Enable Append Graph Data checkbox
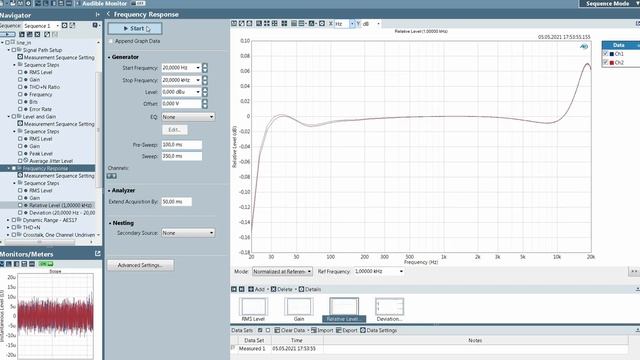The height and width of the screenshot is (360, 640). click(x=111, y=41)
